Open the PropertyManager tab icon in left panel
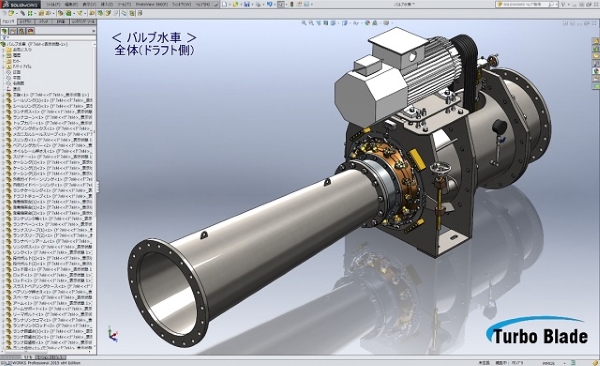Image resolution: width=600 pixels, height=366 pixels. point(13,31)
